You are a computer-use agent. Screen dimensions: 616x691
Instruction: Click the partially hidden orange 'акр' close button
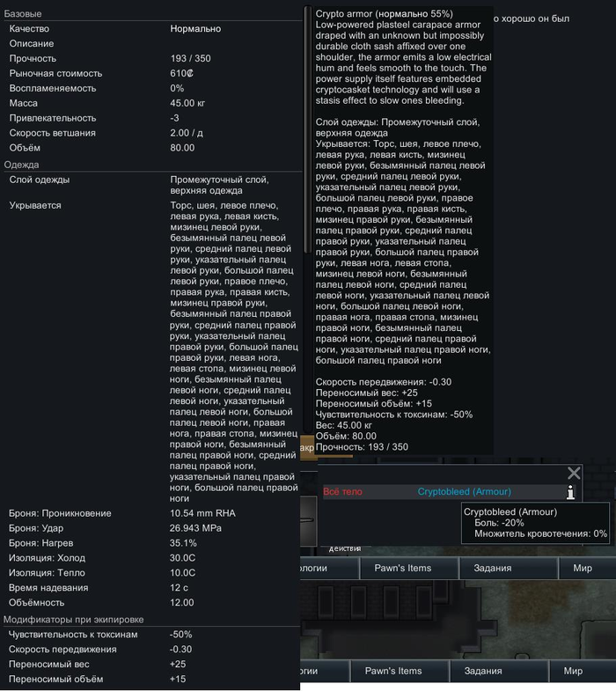point(306,447)
